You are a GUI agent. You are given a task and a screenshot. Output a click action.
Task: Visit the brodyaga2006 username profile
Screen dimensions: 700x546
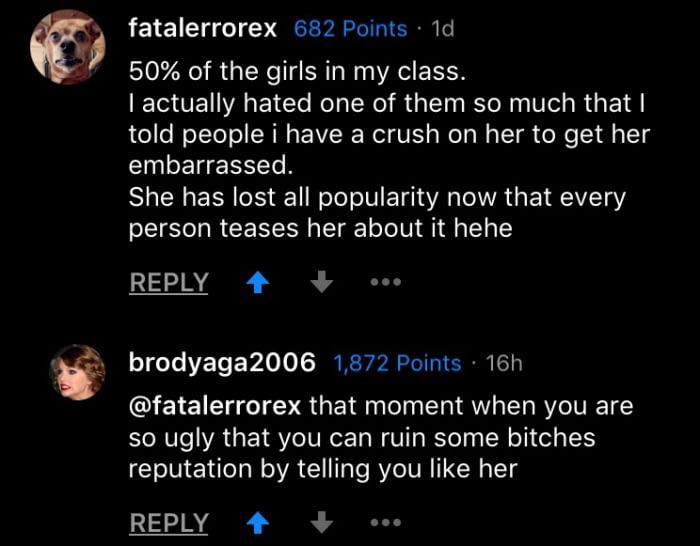(222, 364)
